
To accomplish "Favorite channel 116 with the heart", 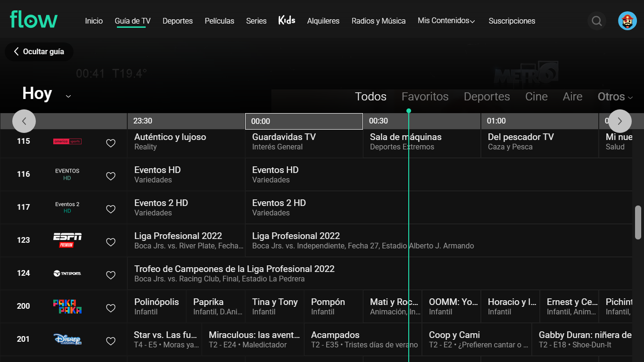I will click(x=111, y=176).
